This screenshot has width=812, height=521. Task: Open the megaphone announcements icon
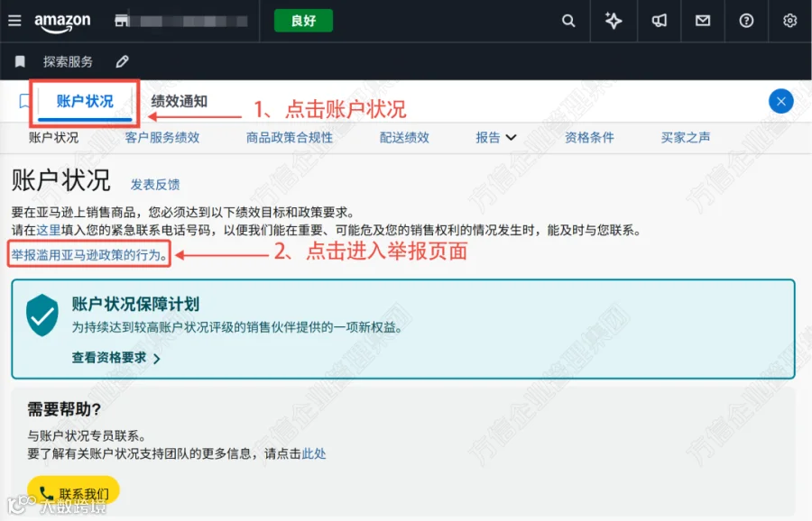(x=659, y=21)
